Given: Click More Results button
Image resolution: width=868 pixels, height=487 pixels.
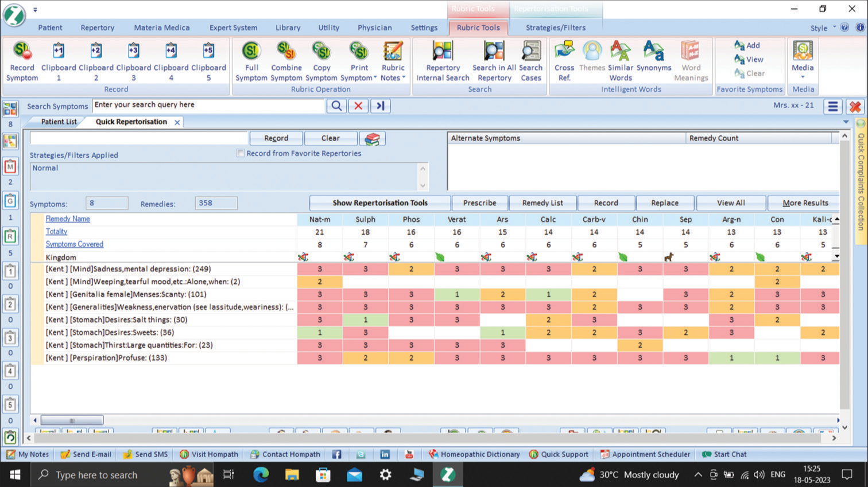Looking at the screenshot, I should (x=805, y=203).
